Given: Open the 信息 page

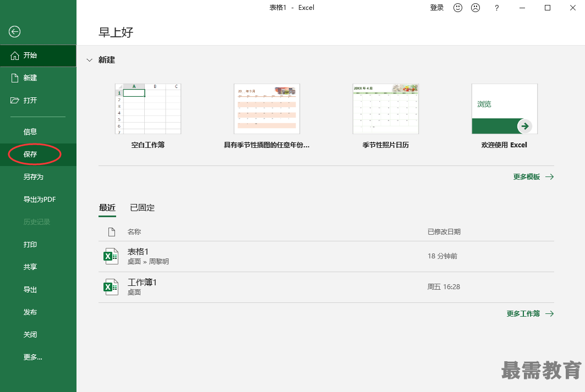Looking at the screenshot, I should pos(38,131).
